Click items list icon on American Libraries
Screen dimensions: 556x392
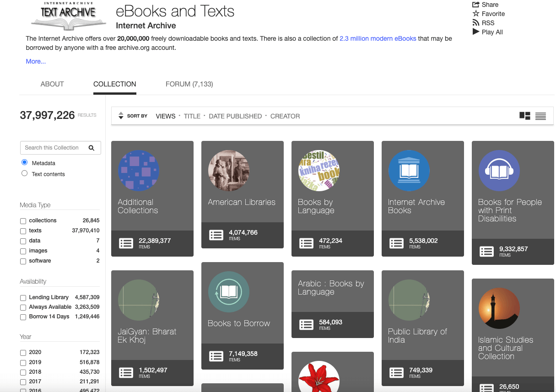pos(216,235)
